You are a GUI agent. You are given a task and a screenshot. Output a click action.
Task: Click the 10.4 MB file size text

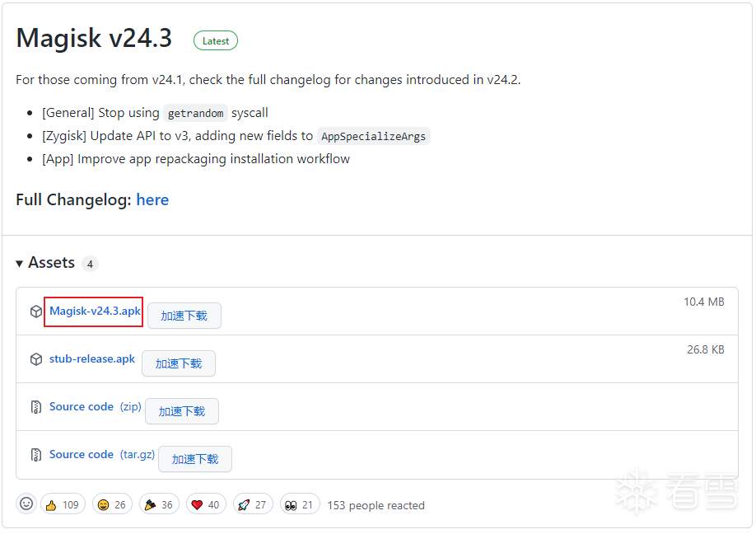coord(704,302)
